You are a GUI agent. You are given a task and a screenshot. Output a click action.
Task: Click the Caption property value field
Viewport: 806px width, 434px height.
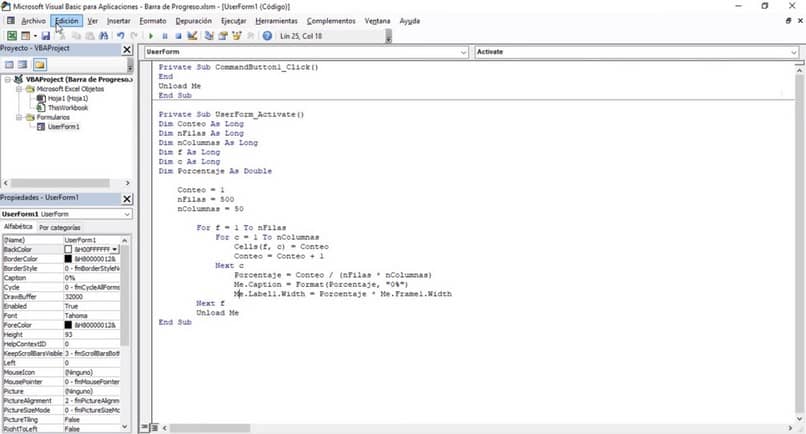pyautogui.click(x=92, y=276)
